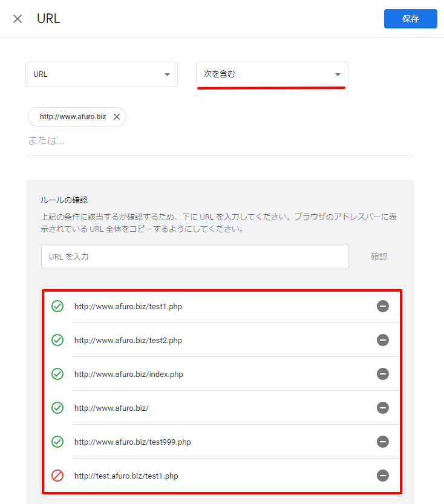
Task: Select the http://www.afuro.biz chip text
Action: (73, 117)
